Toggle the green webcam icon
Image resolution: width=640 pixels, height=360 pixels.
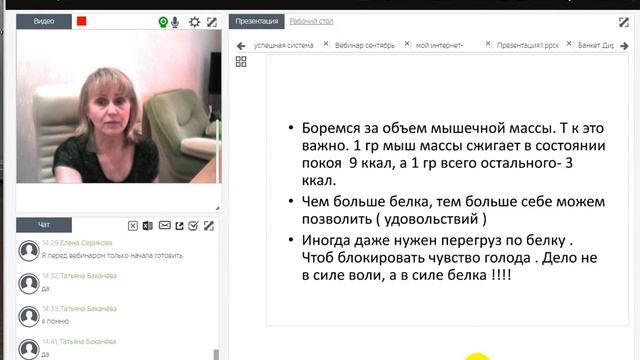click(163, 22)
